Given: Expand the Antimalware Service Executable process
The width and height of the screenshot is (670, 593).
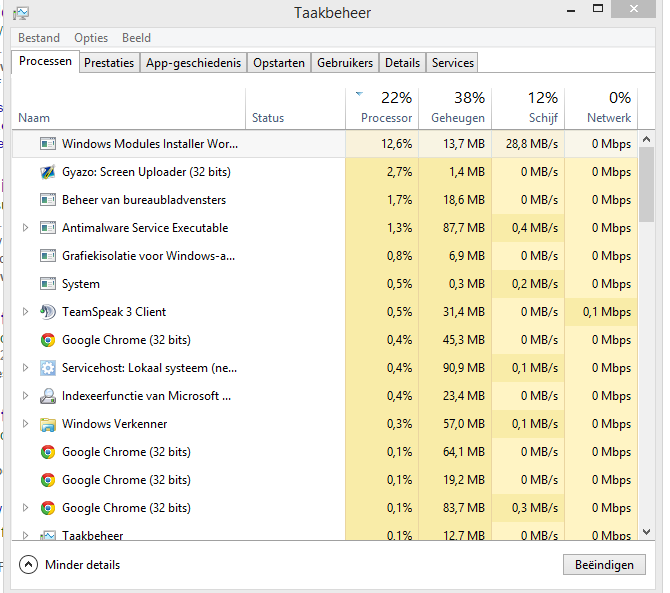Looking at the screenshot, I should (x=25, y=228).
